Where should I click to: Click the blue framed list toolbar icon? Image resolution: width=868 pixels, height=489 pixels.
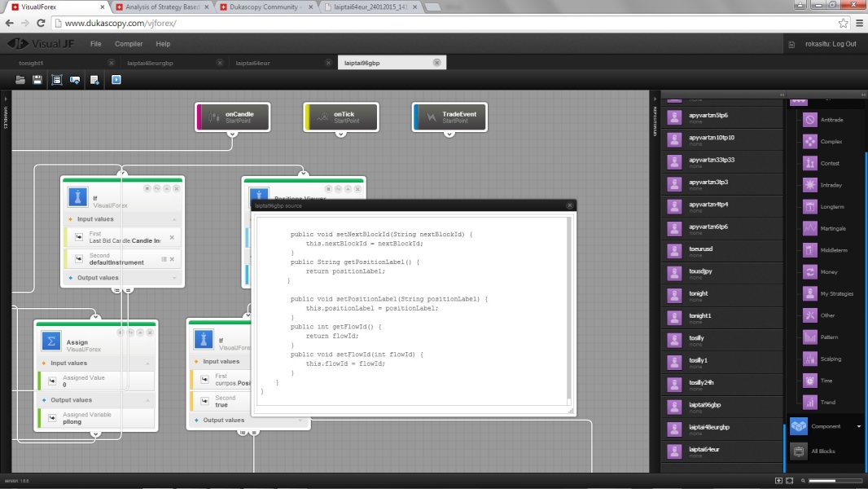click(x=56, y=80)
